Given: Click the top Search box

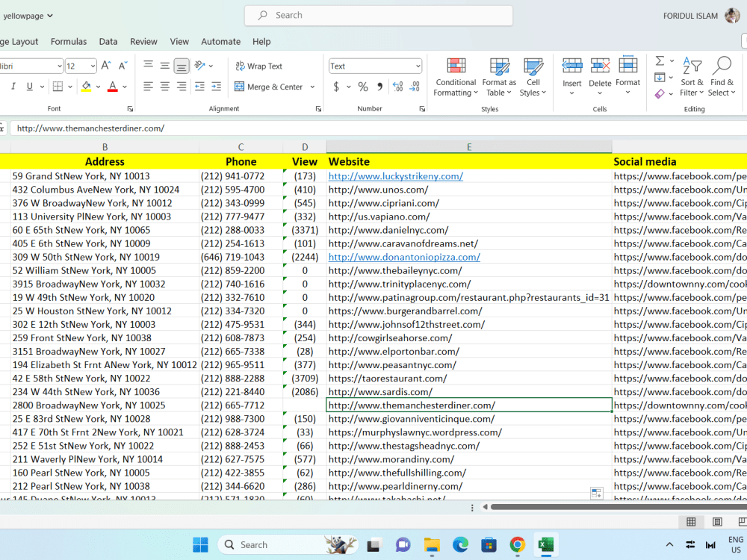Looking at the screenshot, I should (379, 15).
